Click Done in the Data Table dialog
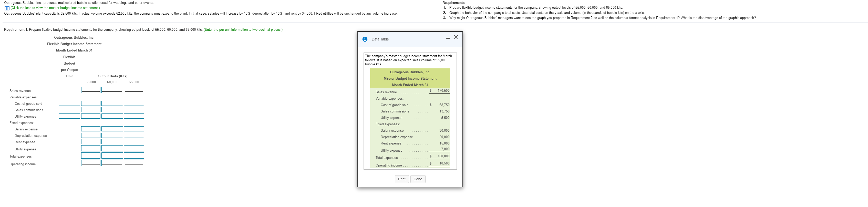The image size is (868, 207). tap(418, 179)
